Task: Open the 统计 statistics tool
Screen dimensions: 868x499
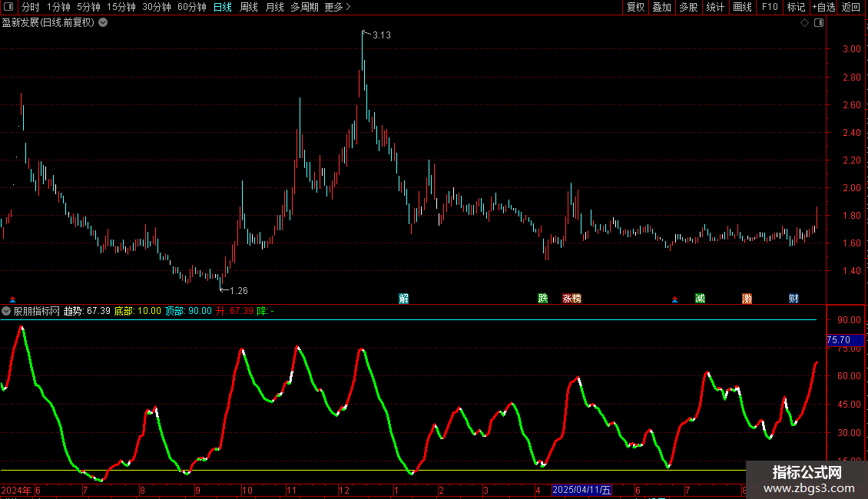Action: (715, 7)
